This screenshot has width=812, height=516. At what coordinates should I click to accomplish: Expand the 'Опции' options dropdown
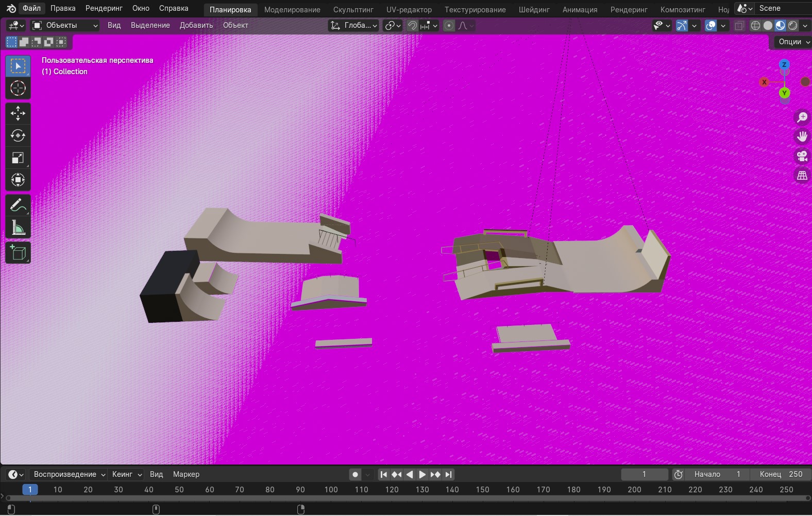[793, 42]
